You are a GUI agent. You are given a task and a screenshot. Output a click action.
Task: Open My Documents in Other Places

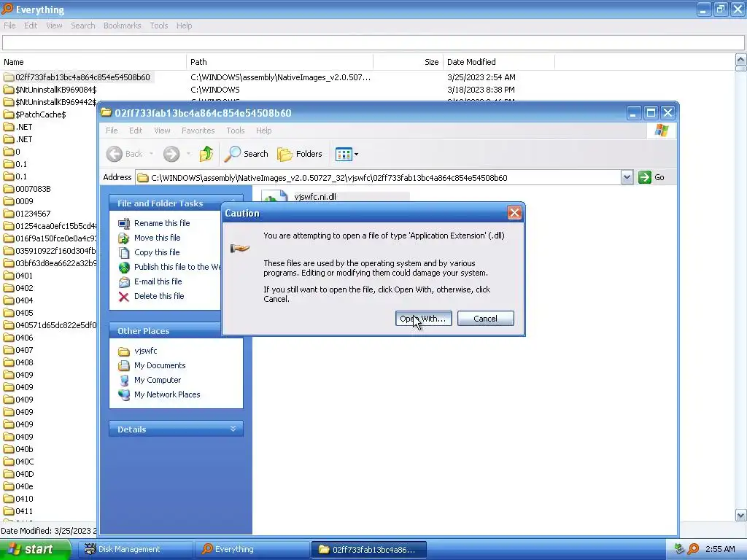[x=160, y=365]
